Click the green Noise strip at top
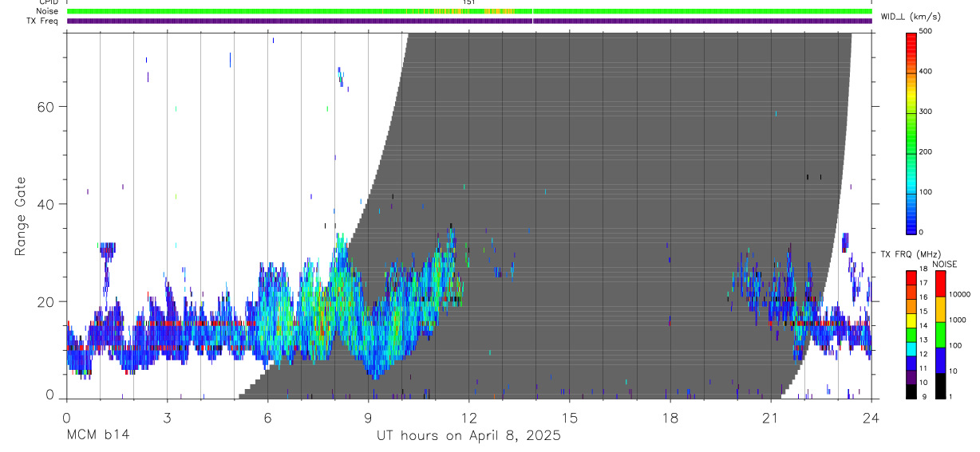Viewport: 980px width, 452px height. (469, 11)
